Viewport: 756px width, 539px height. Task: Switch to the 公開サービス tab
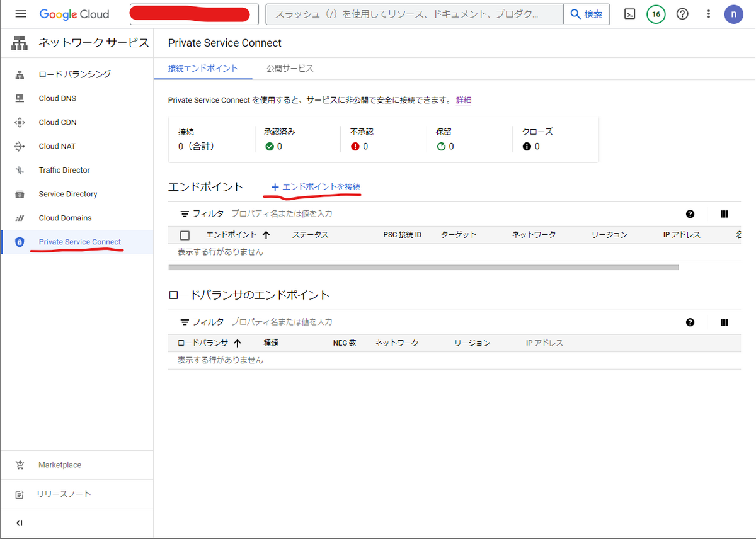[290, 69]
